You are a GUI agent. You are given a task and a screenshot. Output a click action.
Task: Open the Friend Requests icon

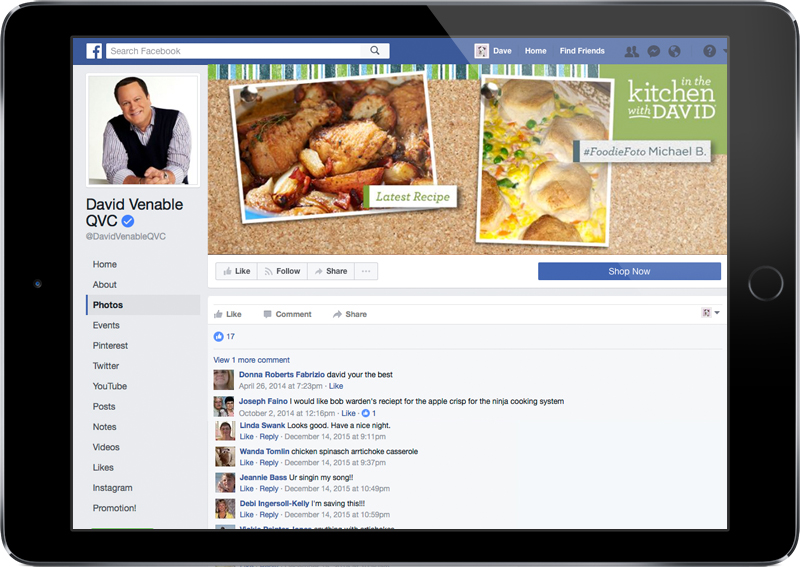632,51
